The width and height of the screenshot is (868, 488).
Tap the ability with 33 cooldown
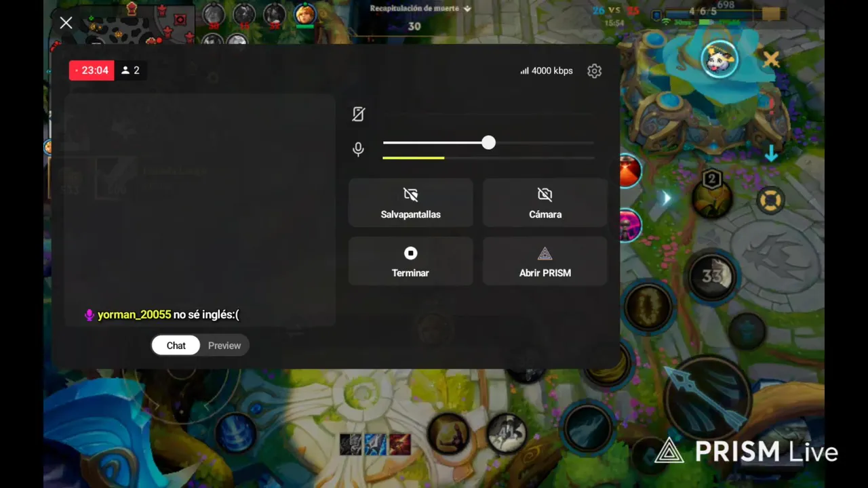711,276
